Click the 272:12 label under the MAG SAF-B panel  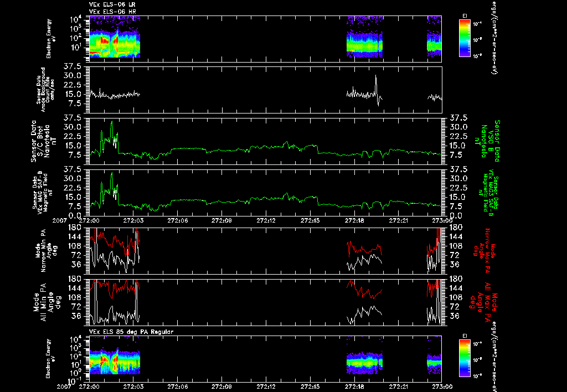(x=266, y=220)
